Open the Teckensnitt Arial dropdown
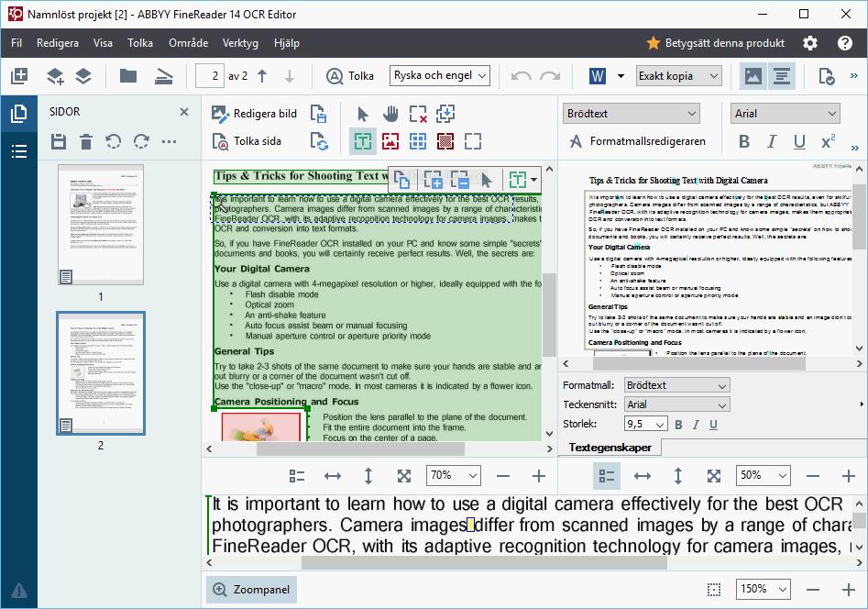 point(677,404)
